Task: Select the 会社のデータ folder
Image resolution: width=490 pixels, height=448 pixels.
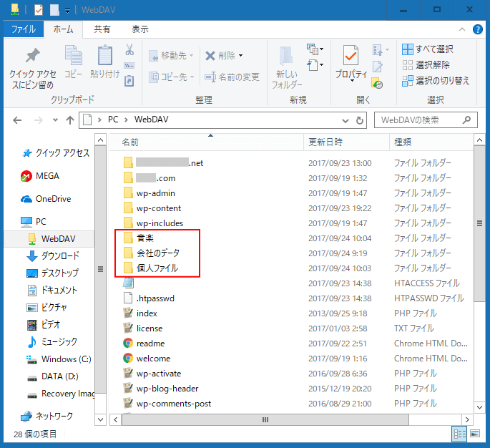Action: [157, 253]
